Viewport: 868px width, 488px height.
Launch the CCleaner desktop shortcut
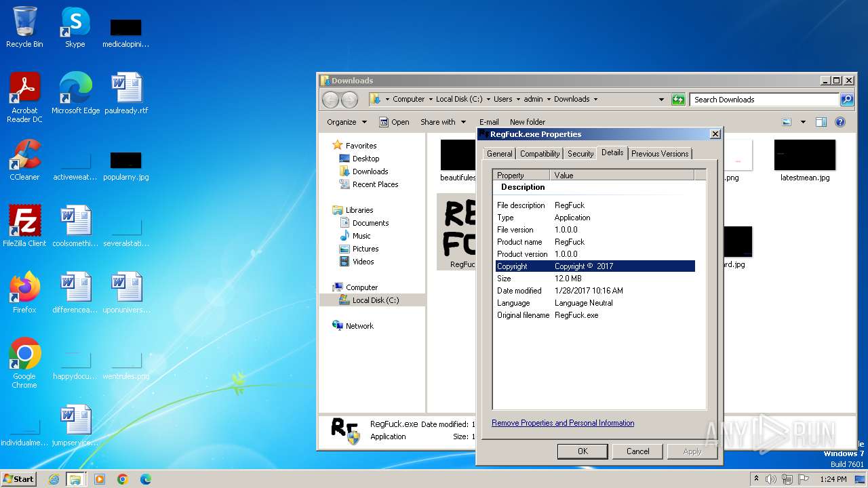pyautogui.click(x=24, y=159)
